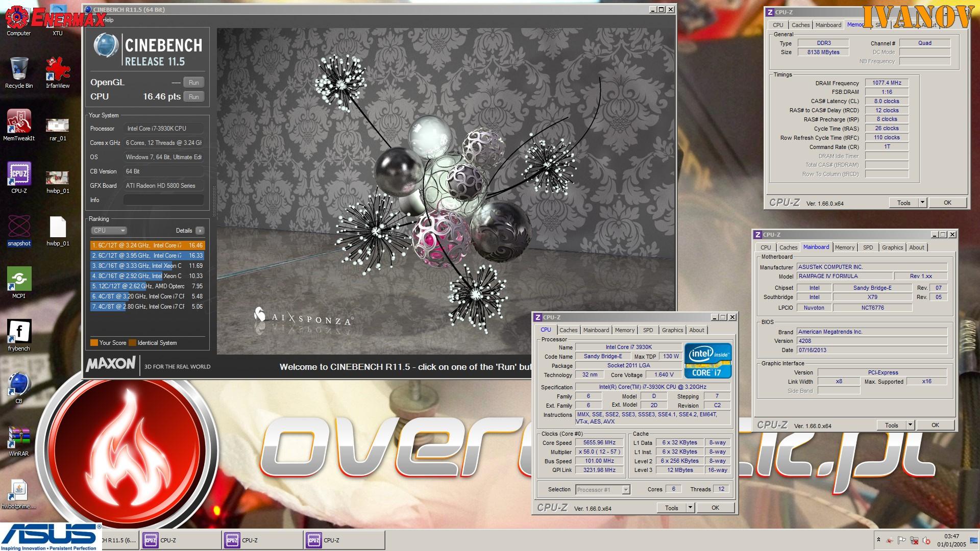Launch IrfanView from the desktop
980x551 pixels.
(58, 72)
